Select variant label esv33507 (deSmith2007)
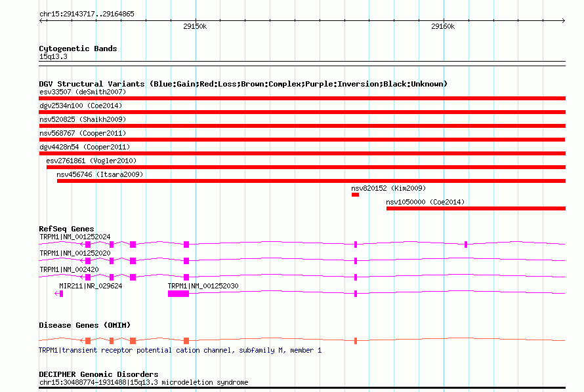 point(83,92)
